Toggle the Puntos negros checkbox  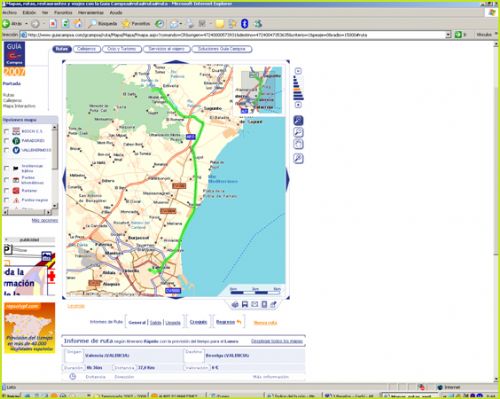point(6,200)
